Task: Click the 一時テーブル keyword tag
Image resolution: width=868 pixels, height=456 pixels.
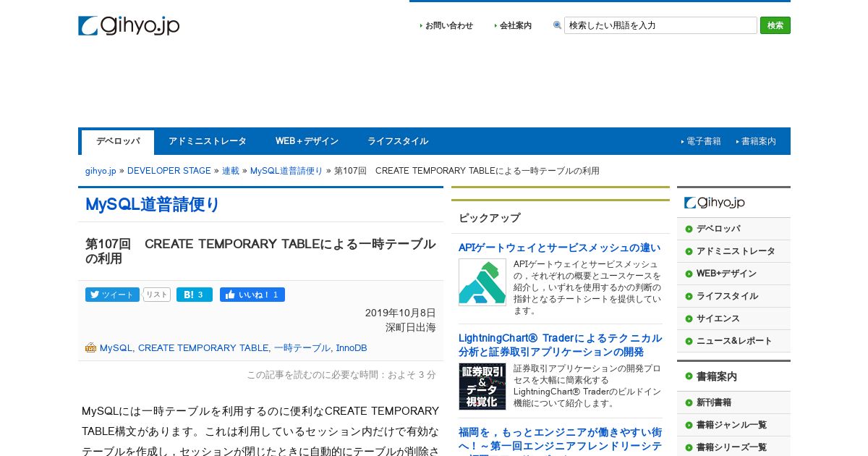Action: pyautogui.click(x=302, y=348)
